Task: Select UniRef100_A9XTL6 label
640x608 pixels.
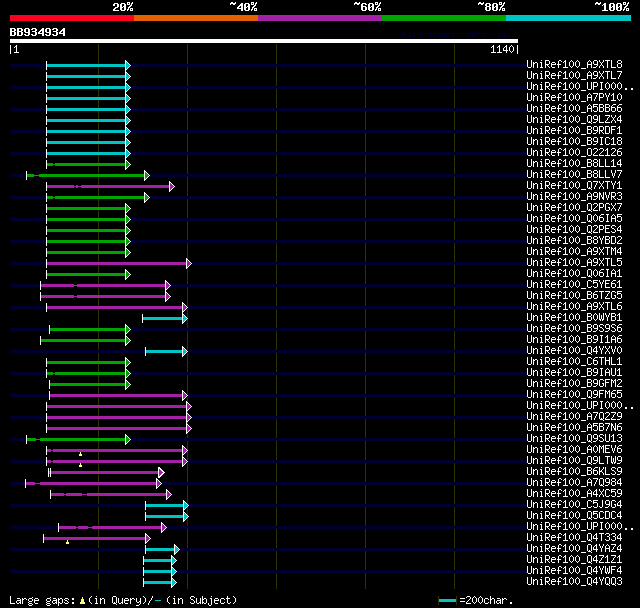Action: tap(574, 306)
